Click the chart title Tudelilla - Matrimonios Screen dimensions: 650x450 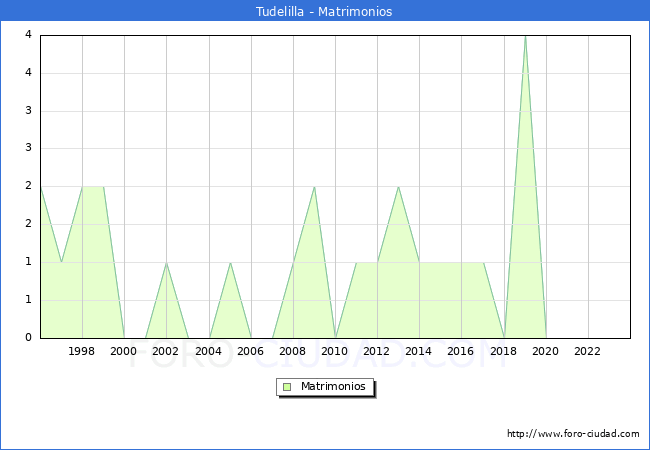click(x=324, y=11)
